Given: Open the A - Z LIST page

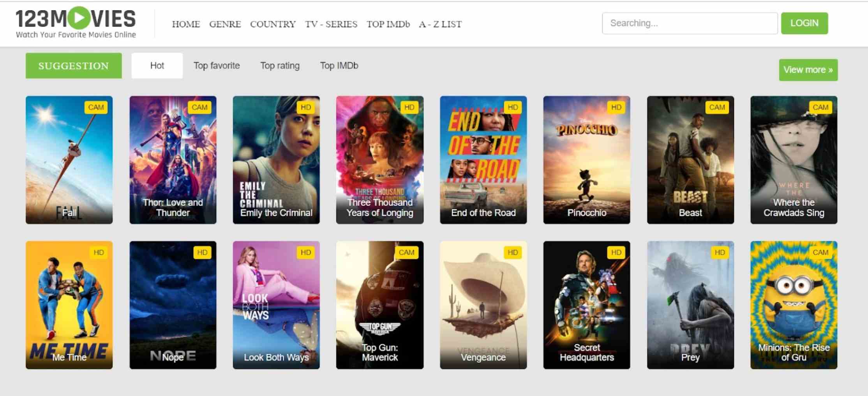Looking at the screenshot, I should 440,24.
